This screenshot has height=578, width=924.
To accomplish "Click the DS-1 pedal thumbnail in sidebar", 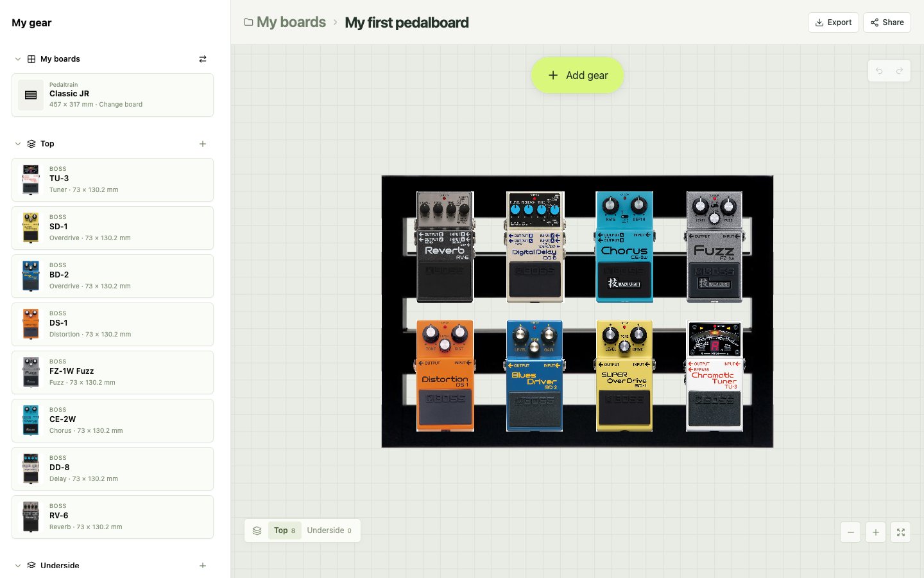I will (x=31, y=324).
